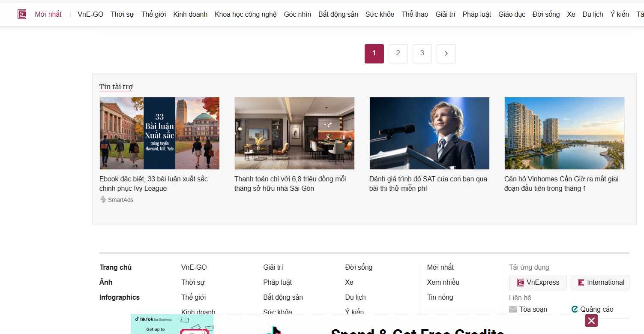Viewport: 644px width, 334px height.
Task: Open Trang chủ in the footer
Action: click(115, 267)
